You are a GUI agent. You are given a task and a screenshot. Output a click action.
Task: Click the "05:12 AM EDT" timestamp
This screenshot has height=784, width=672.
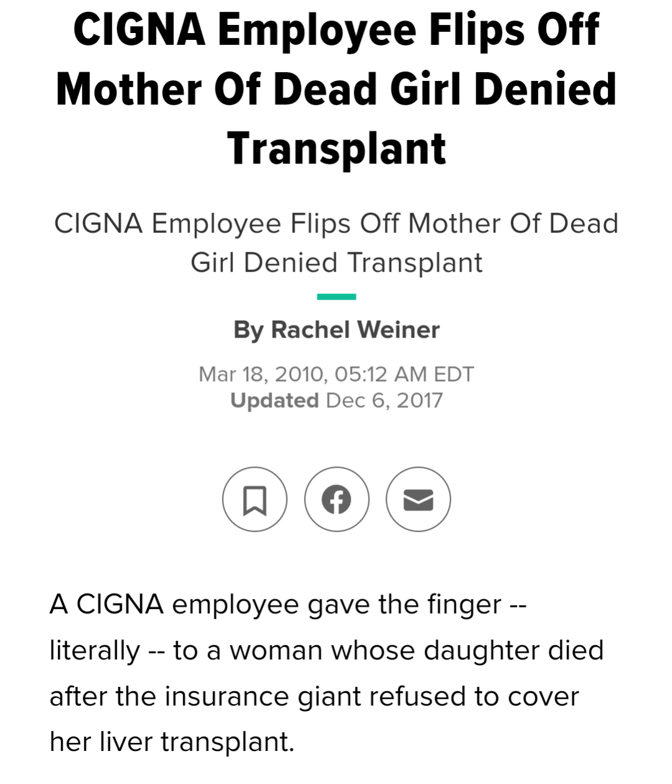(404, 374)
